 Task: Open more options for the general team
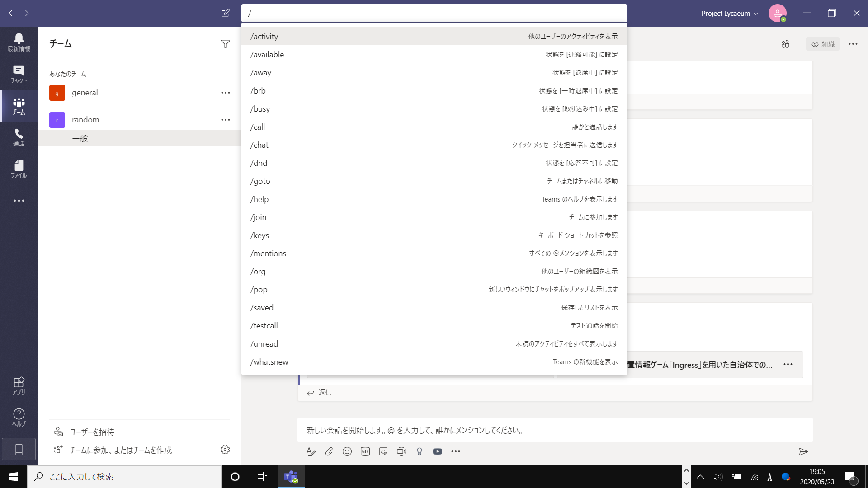pyautogui.click(x=225, y=92)
